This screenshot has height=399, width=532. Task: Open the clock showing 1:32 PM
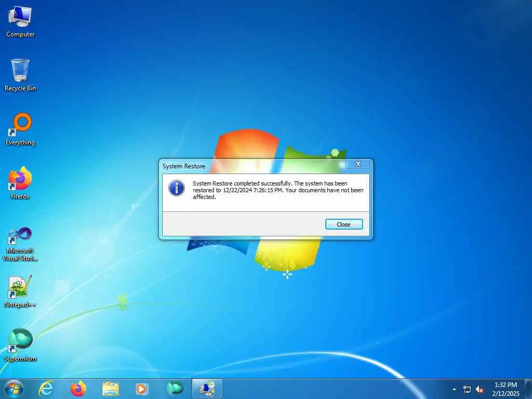point(506,389)
